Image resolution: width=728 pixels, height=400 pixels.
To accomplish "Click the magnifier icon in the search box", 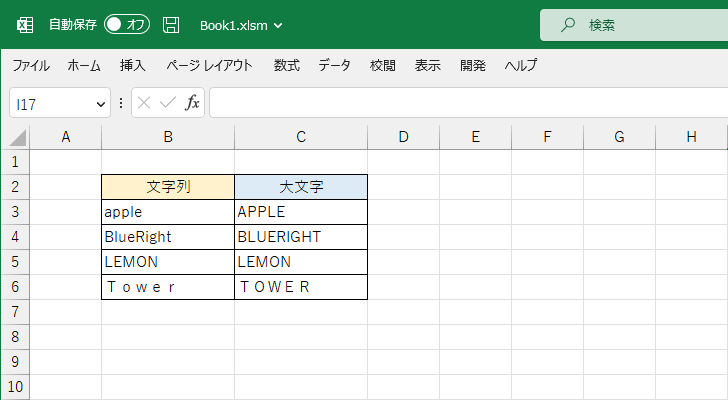I will 567,25.
